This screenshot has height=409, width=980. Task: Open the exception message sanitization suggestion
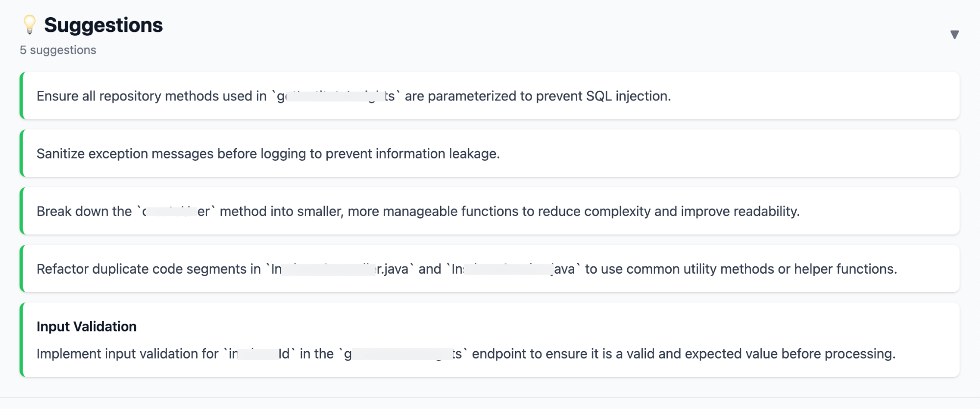(x=490, y=153)
